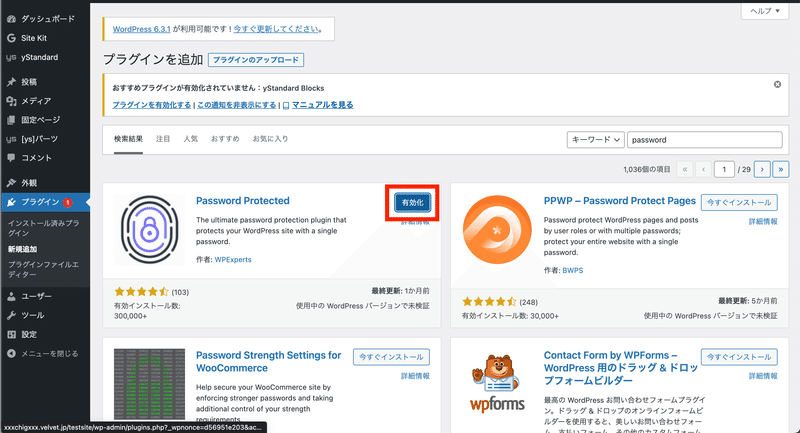This screenshot has width=800, height=433.
Task: Open Settings (設定) icon in sidebar
Action: tap(11, 335)
